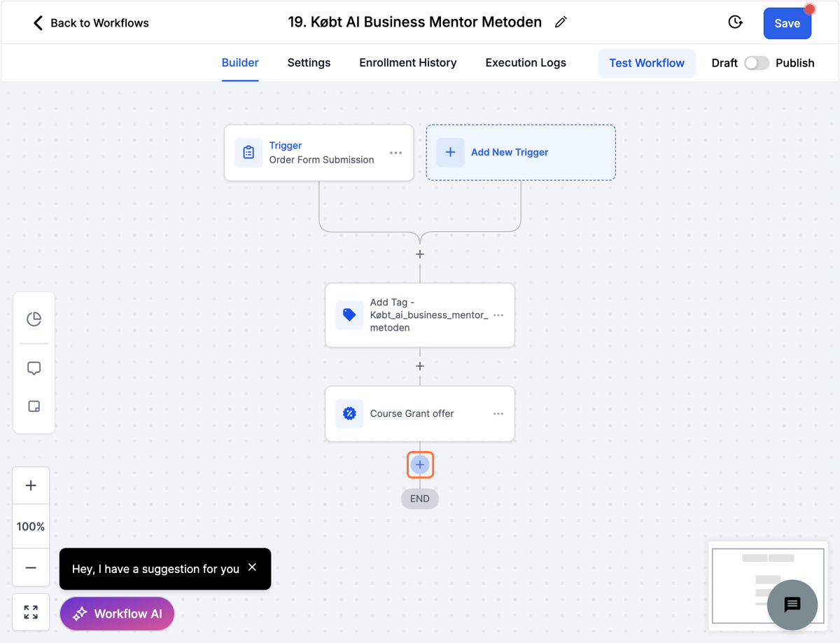
Task: Add a sticky note from the left toolbar
Action: point(34,407)
